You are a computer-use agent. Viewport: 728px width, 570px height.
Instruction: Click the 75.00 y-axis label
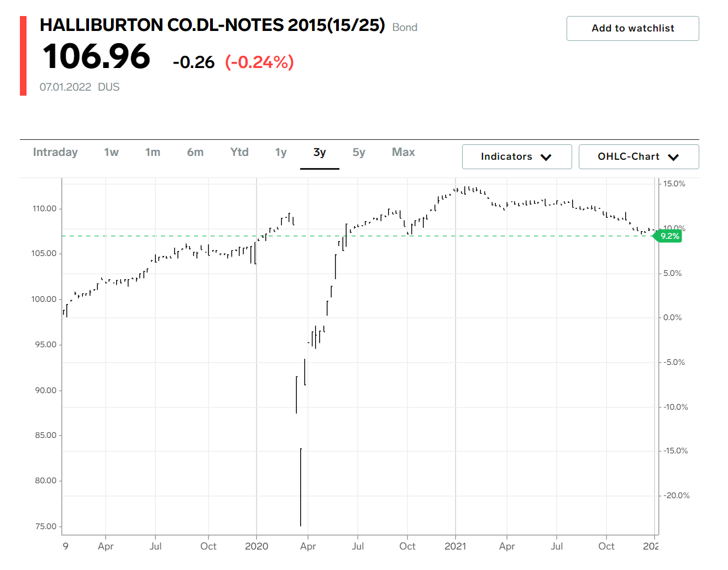(x=46, y=526)
